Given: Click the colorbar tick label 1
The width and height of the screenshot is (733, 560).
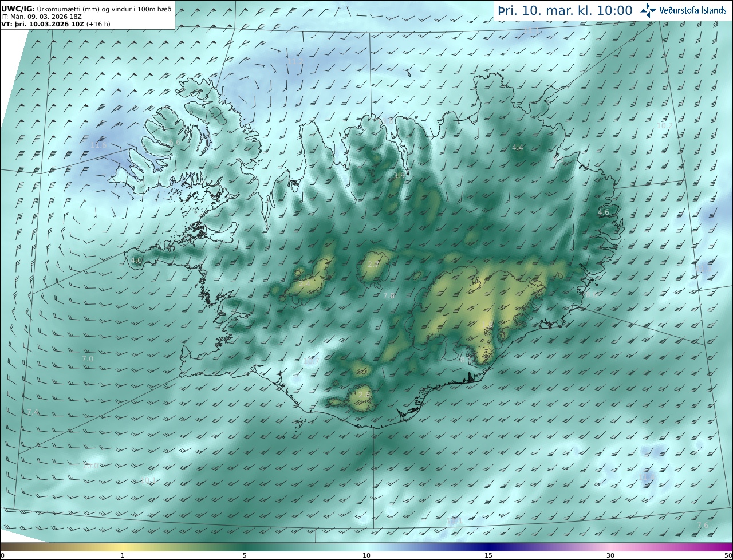Looking at the screenshot, I should pyautogui.click(x=123, y=555).
